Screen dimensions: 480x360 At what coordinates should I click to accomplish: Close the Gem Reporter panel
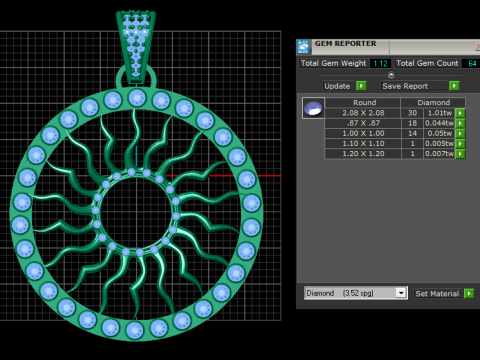click(478, 47)
